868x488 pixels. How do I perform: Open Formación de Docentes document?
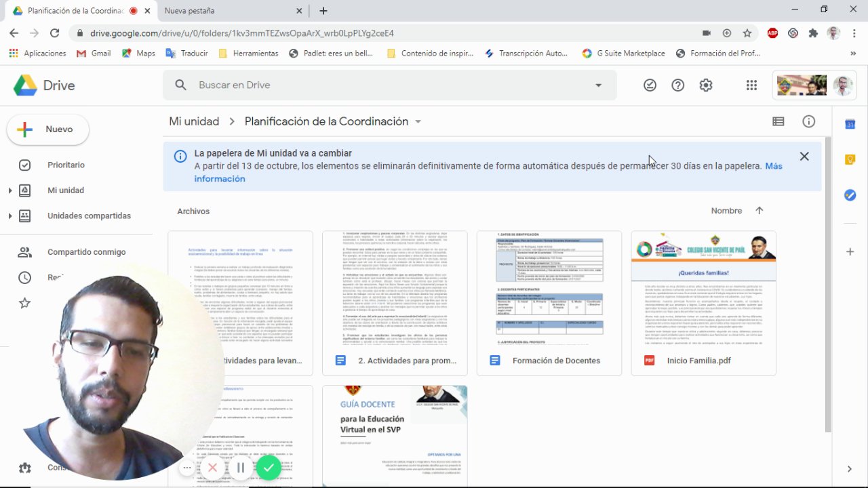click(x=549, y=303)
